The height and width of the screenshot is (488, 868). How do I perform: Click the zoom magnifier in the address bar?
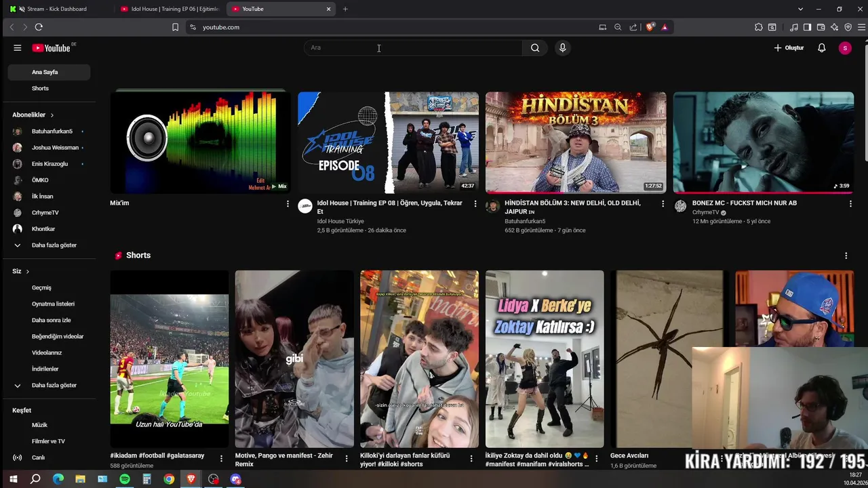[x=618, y=27]
